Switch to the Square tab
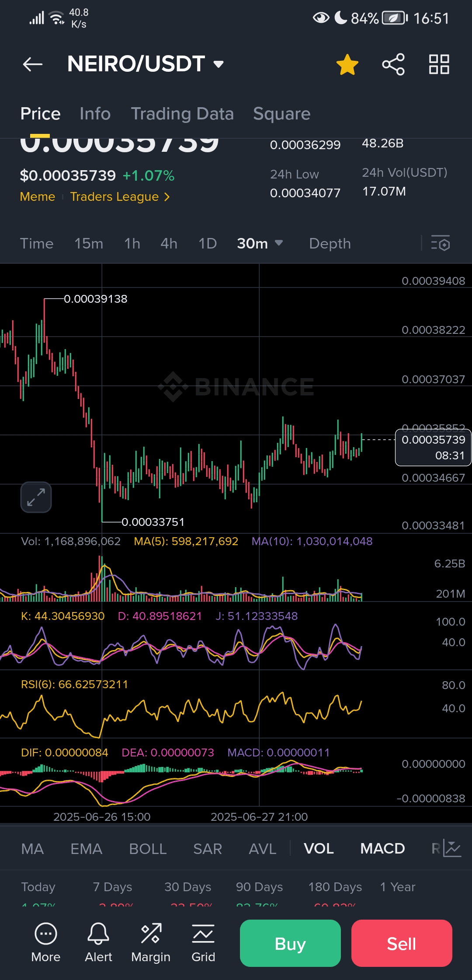This screenshot has width=472, height=980. 282,114
